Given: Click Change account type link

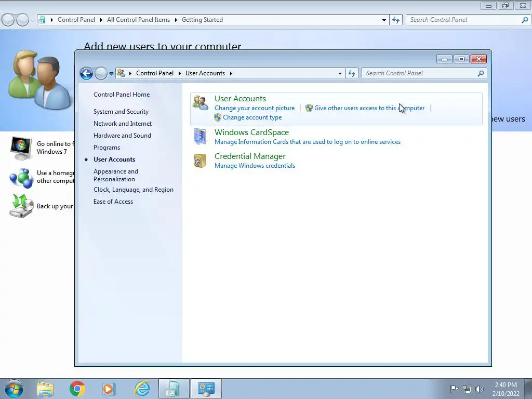Looking at the screenshot, I should pyautogui.click(x=252, y=117).
